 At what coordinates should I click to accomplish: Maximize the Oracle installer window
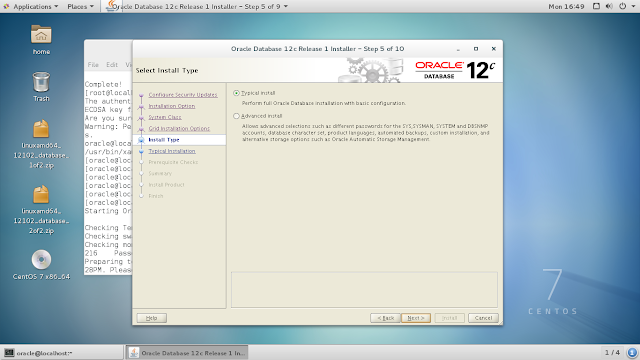[x=476, y=49]
